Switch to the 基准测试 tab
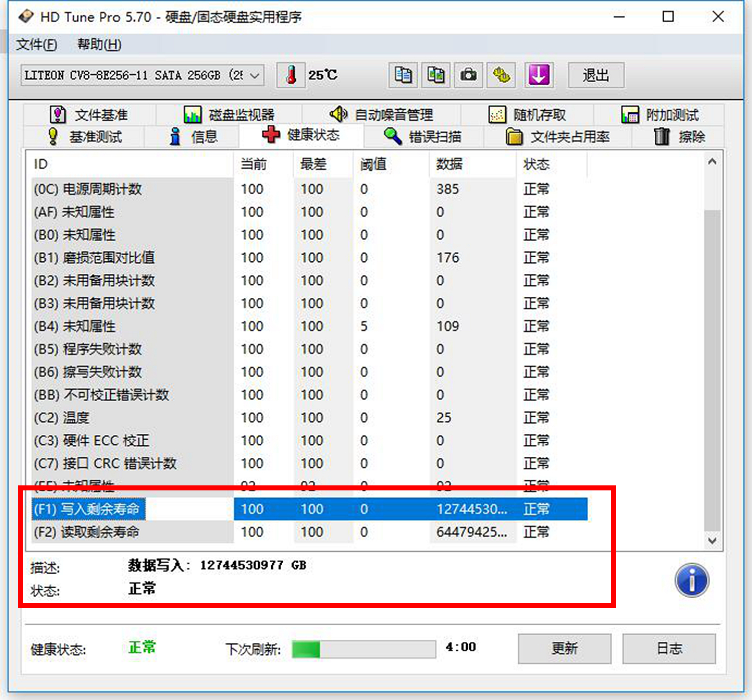Image resolution: width=752 pixels, height=700 pixels. tap(84, 136)
